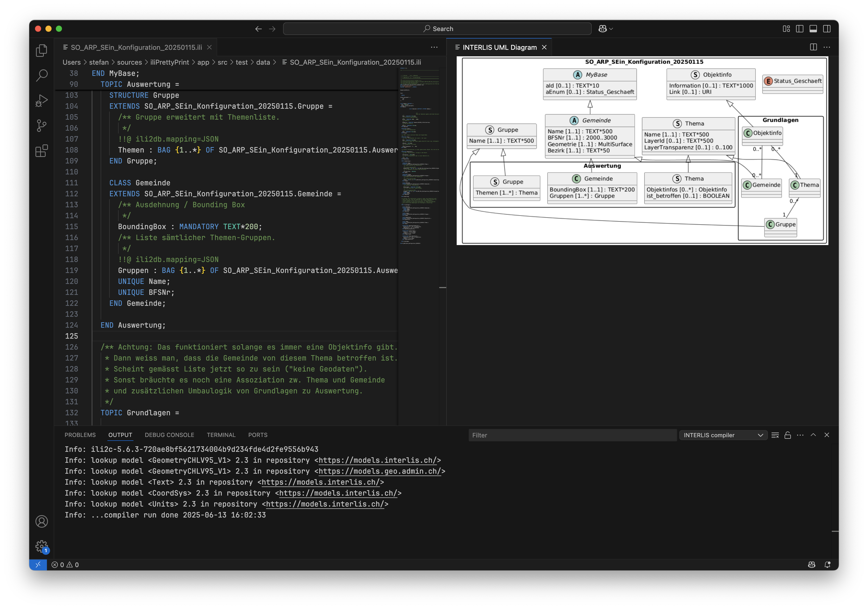Open models.interlis.ch link on CoordSys line
Screen dimensions: 868x609
338,493
